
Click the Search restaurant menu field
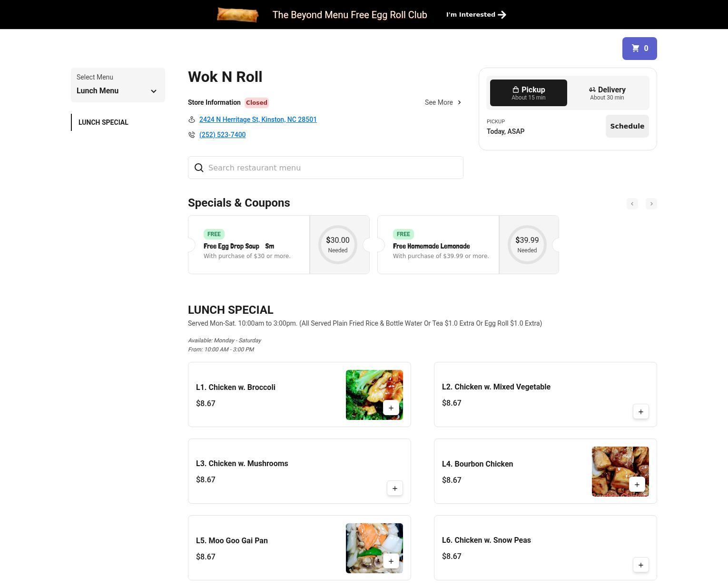pyautogui.click(x=325, y=168)
